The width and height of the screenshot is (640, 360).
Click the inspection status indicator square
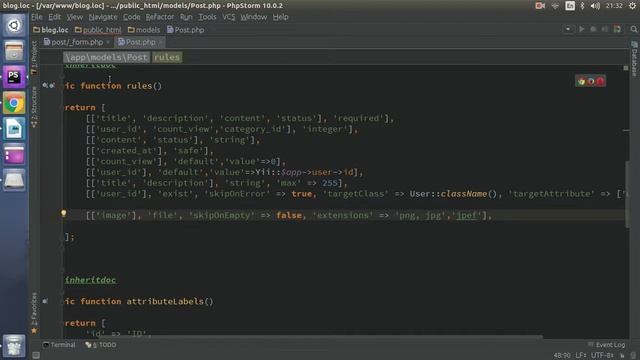pyautogui.click(x=626, y=68)
